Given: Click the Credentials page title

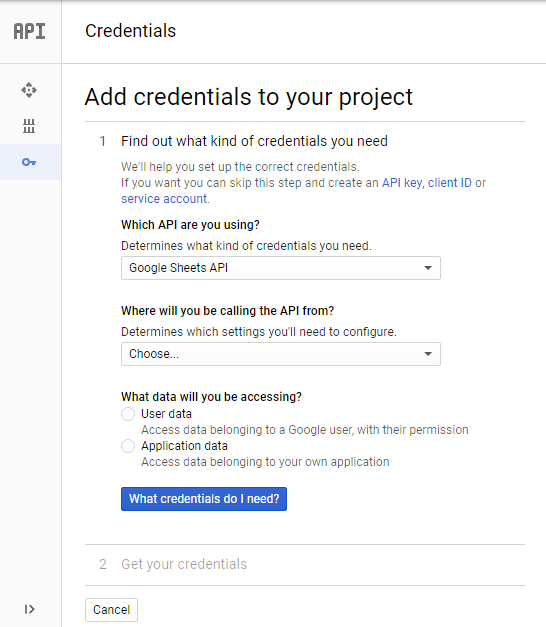Looking at the screenshot, I should 130,31.
